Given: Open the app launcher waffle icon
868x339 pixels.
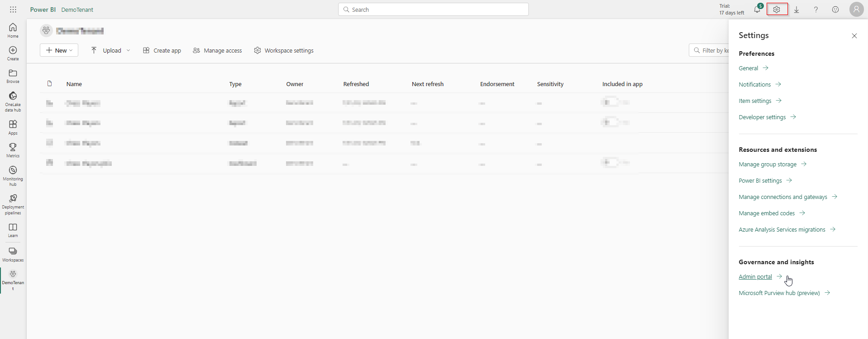Looking at the screenshot, I should click(13, 10).
